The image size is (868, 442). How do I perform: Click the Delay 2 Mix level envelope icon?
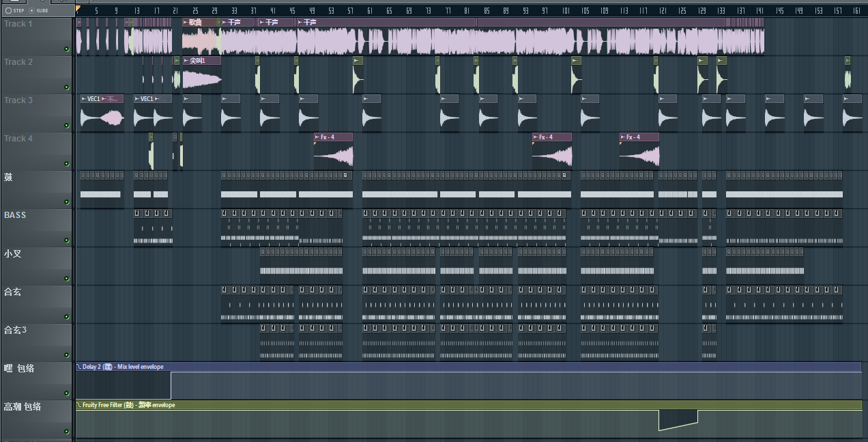coord(79,367)
